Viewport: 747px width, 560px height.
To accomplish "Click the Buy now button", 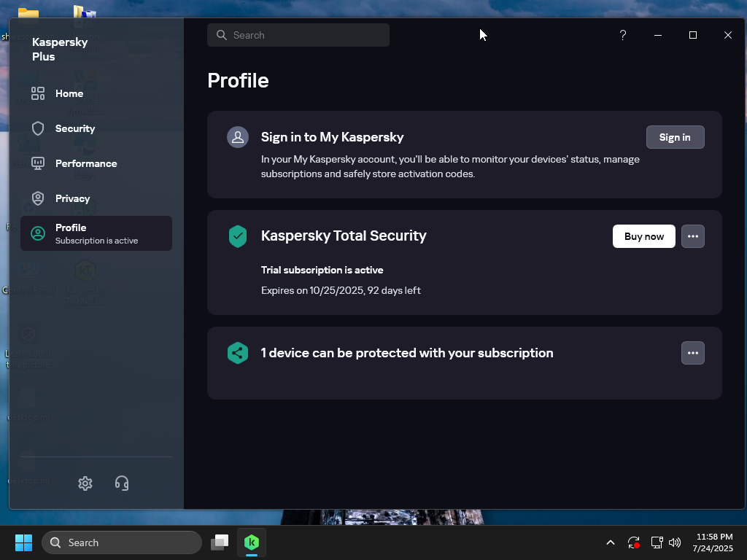I will [x=643, y=236].
